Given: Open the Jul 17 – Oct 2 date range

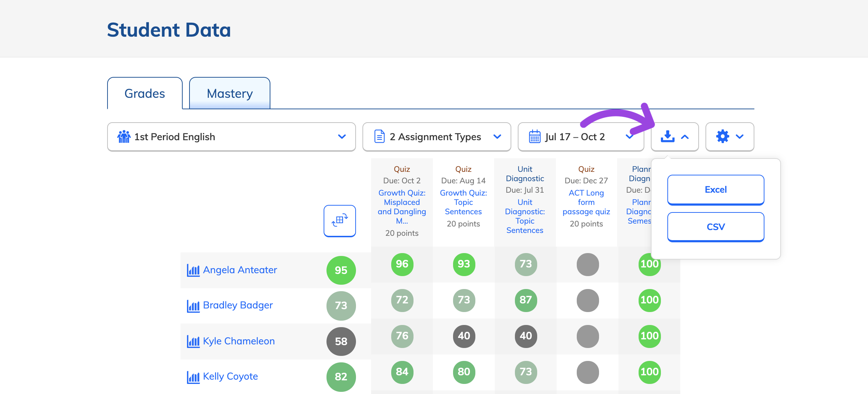Looking at the screenshot, I should tap(581, 137).
